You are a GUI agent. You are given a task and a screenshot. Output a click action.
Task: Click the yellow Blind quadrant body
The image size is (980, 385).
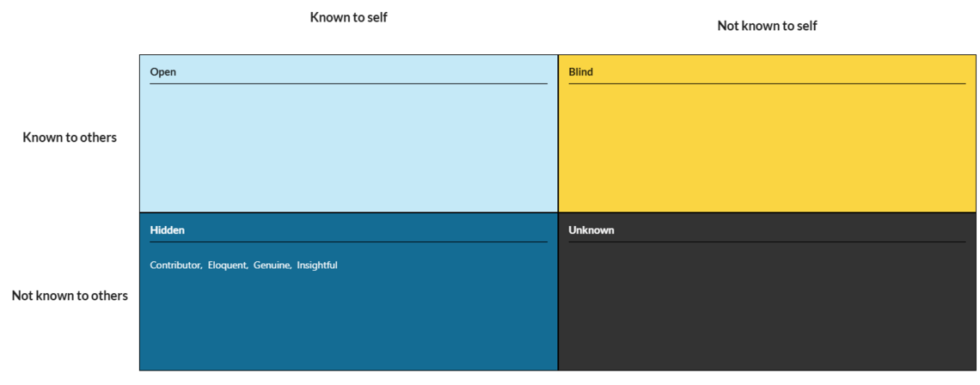[x=767, y=146]
